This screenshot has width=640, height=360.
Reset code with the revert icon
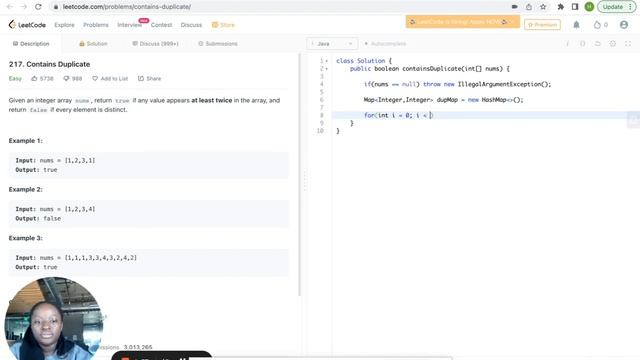click(x=598, y=44)
